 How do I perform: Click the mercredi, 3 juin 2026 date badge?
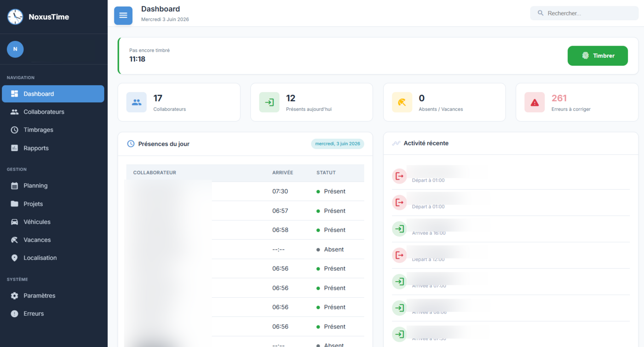coord(338,144)
